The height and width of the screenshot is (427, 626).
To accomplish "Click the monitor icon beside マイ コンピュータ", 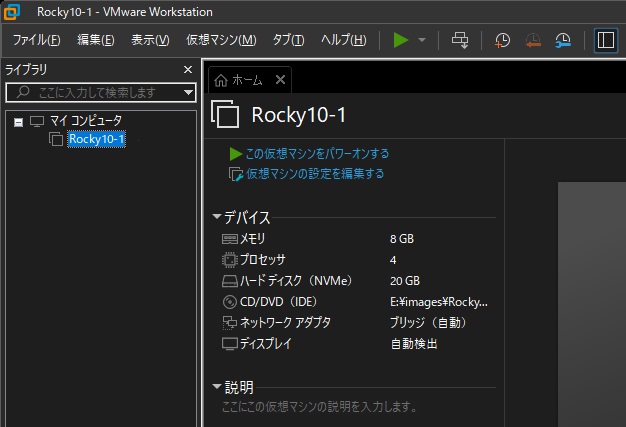I will click(37, 121).
